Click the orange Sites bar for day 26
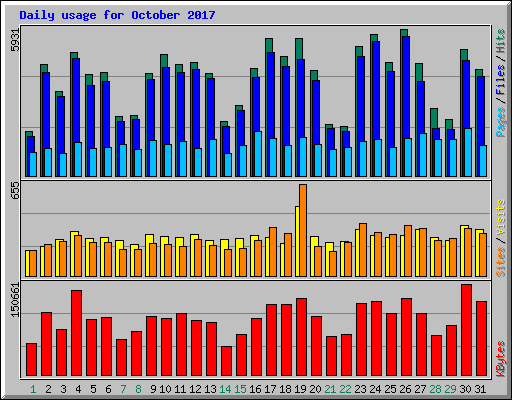Image resolution: width=512 pixels, height=400 pixels. [x=408, y=251]
